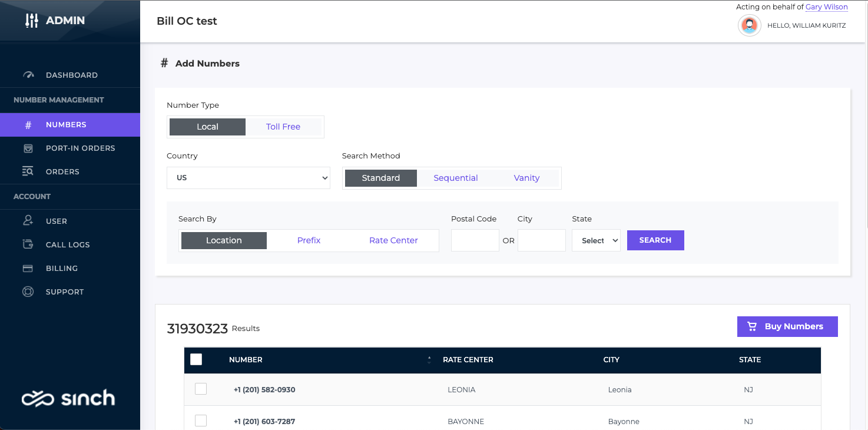The height and width of the screenshot is (430, 868).
Task: Tick the checkbox for +1 (201) 603-7287
Action: click(x=201, y=421)
